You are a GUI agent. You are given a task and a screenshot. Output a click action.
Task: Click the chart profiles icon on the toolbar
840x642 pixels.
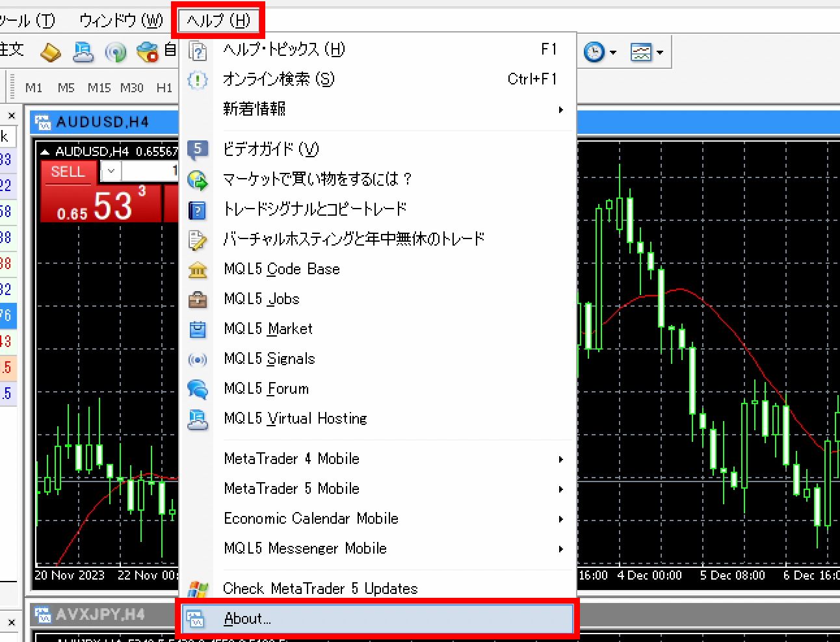click(x=643, y=52)
